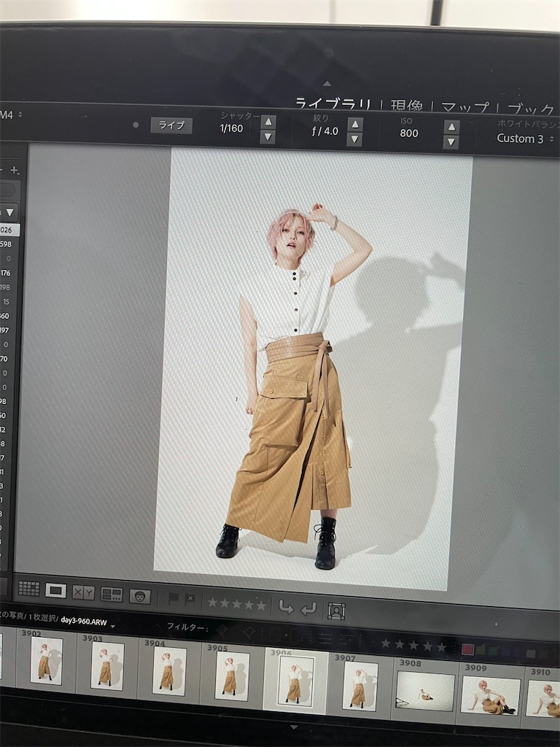Raise ISO with up arrow
This screenshot has height=747, width=560.
(451, 127)
